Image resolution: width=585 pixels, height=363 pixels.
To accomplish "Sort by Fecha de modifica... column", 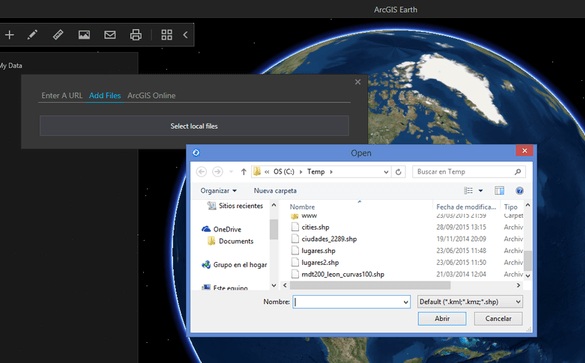I will pos(466,207).
